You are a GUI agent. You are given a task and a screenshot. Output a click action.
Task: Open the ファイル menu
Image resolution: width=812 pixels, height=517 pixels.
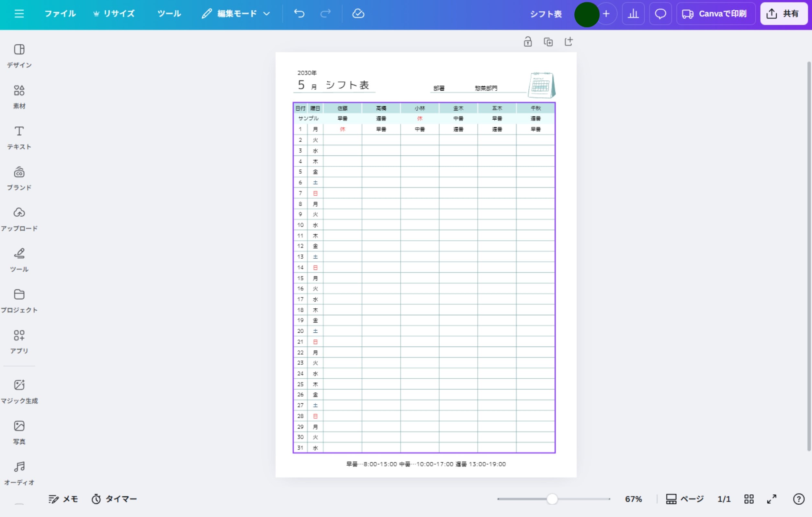point(60,14)
